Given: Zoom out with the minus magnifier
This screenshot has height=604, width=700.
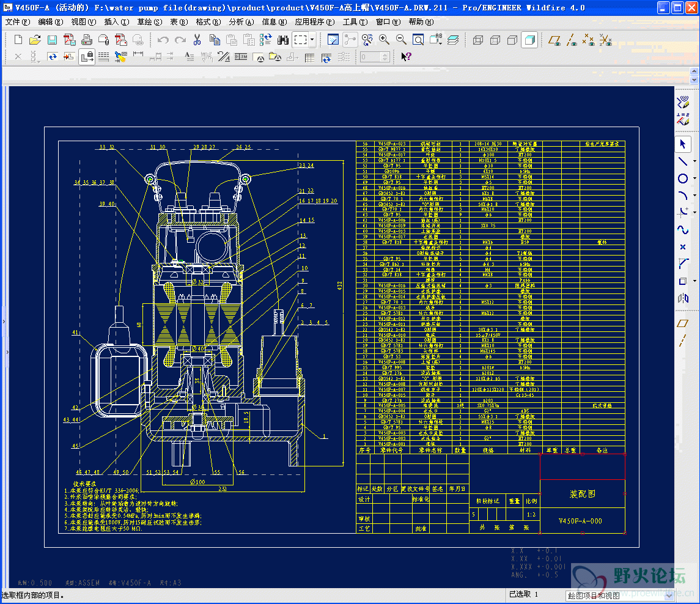Looking at the screenshot, I should [x=401, y=40].
